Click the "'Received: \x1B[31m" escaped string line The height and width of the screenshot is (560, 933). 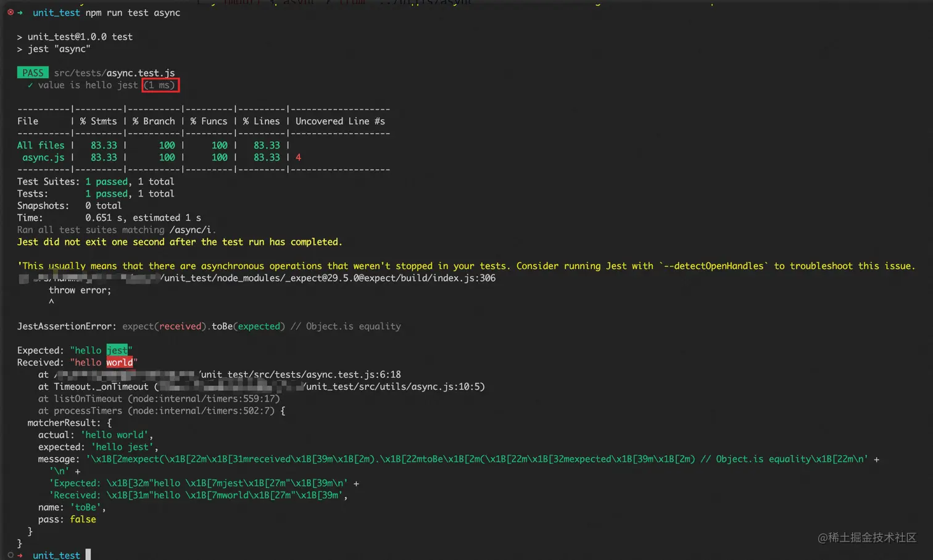pyautogui.click(x=199, y=495)
